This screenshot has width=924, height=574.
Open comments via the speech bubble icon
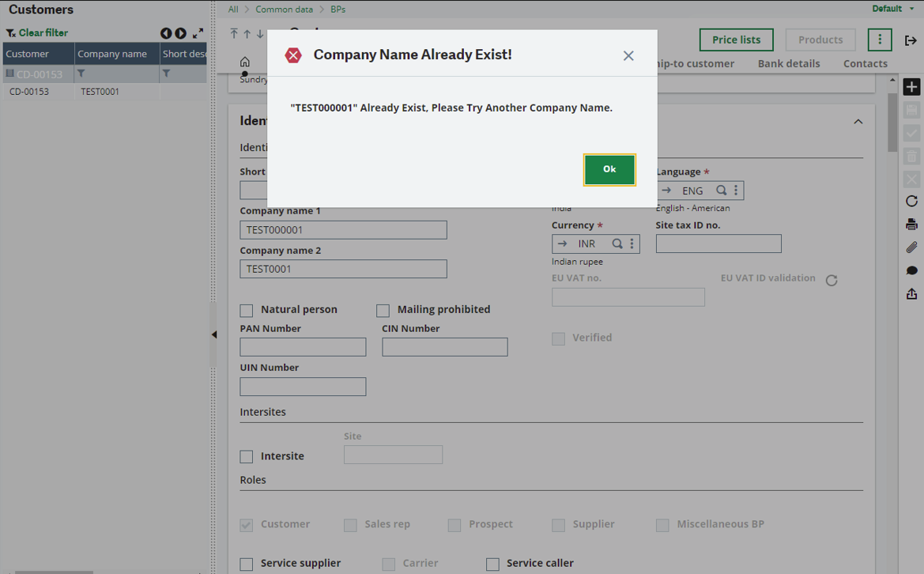coord(911,270)
